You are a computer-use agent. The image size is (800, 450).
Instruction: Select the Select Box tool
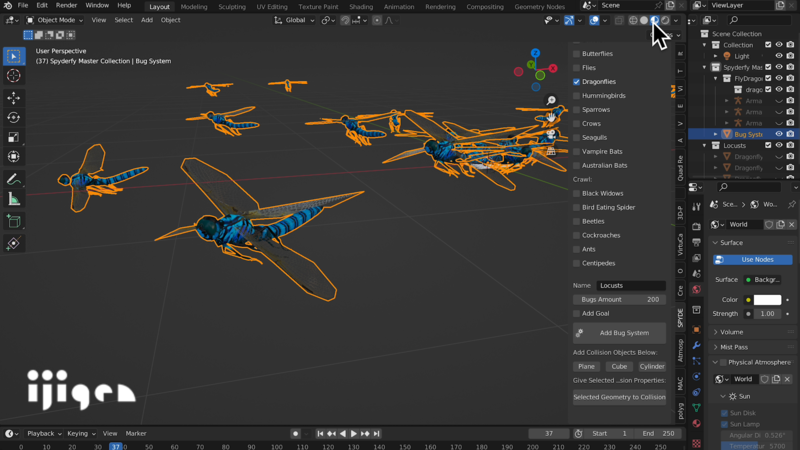click(14, 56)
